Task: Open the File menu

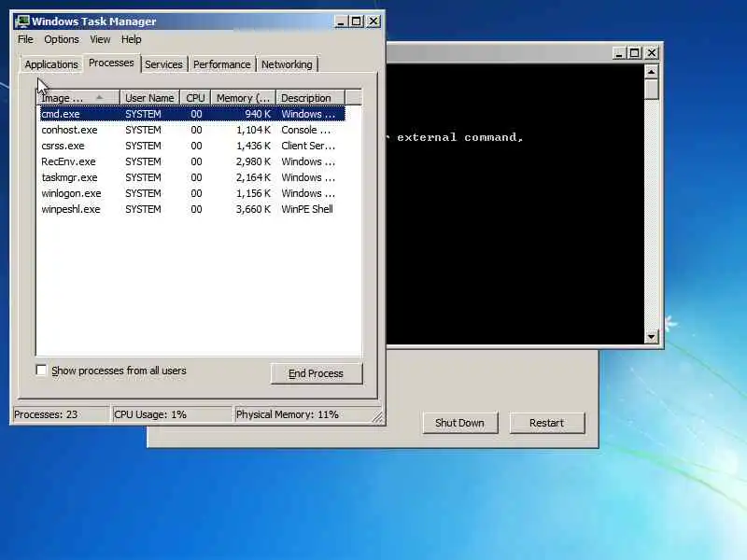Action: 25,39
